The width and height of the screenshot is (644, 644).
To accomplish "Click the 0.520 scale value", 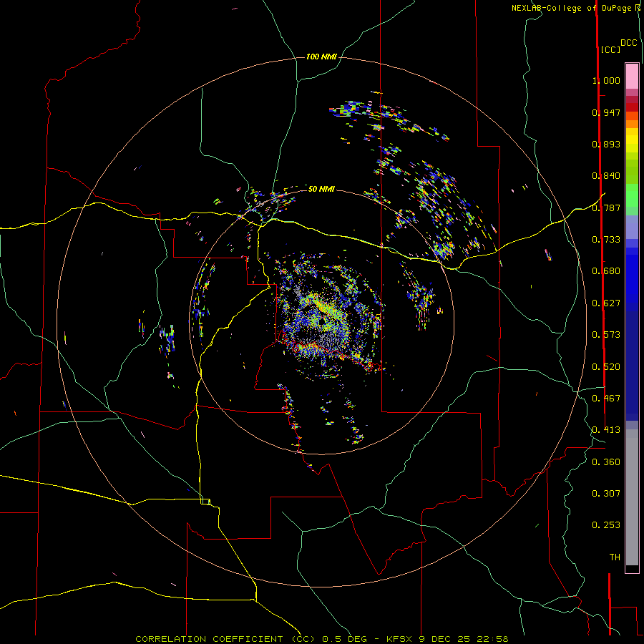I will (x=606, y=367).
